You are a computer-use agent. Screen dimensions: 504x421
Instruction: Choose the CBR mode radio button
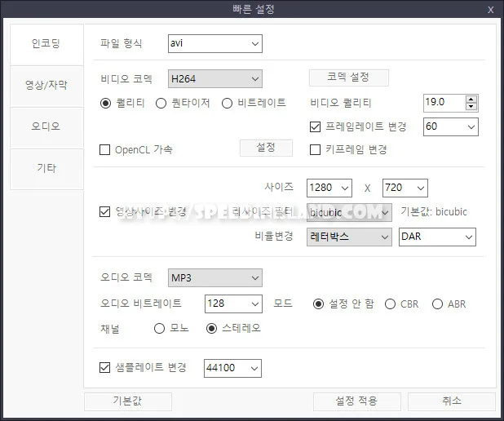pyautogui.click(x=390, y=304)
